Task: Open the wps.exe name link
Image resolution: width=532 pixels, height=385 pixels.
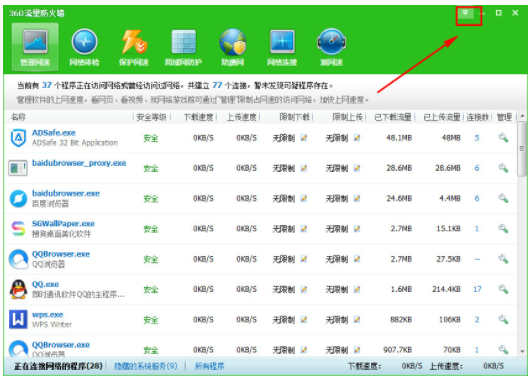Action: [48, 314]
